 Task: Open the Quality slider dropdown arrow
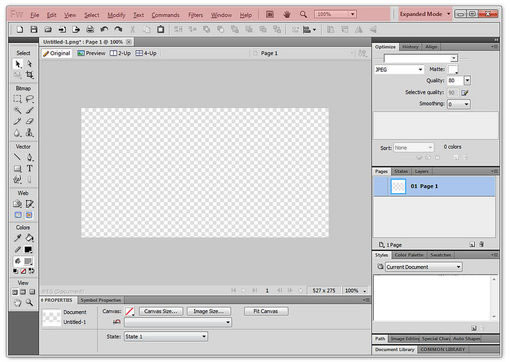pyautogui.click(x=467, y=80)
